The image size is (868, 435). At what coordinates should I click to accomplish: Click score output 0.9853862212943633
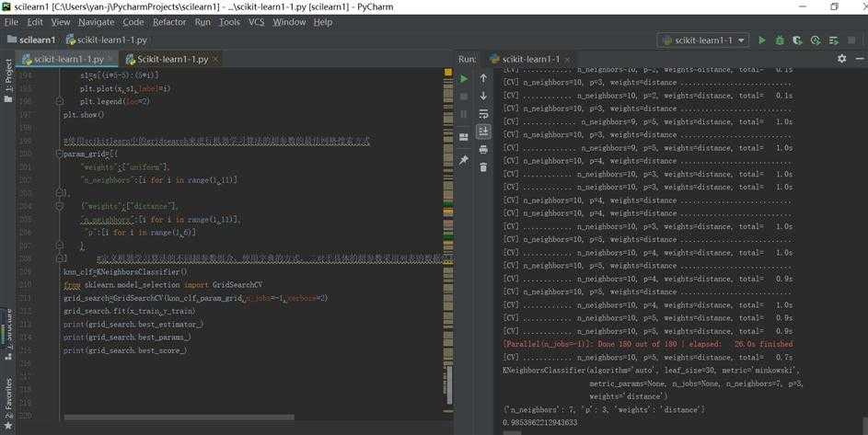click(x=539, y=423)
